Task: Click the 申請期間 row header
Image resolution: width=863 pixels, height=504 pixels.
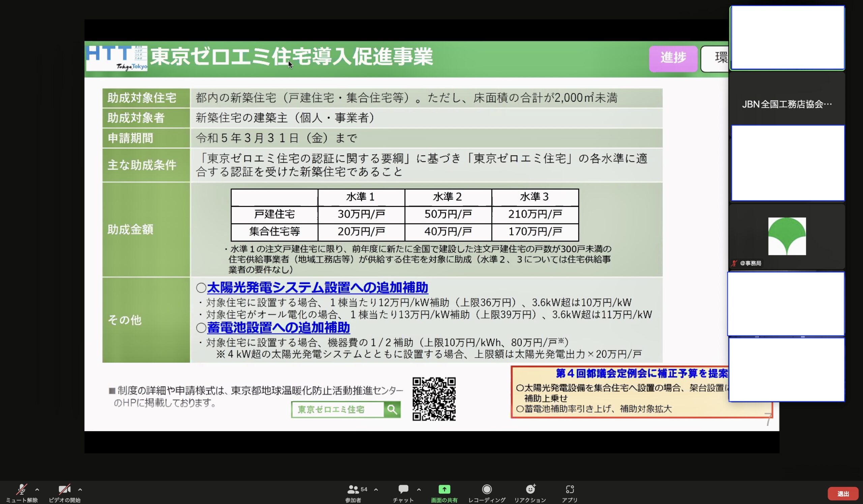Action: click(x=146, y=138)
